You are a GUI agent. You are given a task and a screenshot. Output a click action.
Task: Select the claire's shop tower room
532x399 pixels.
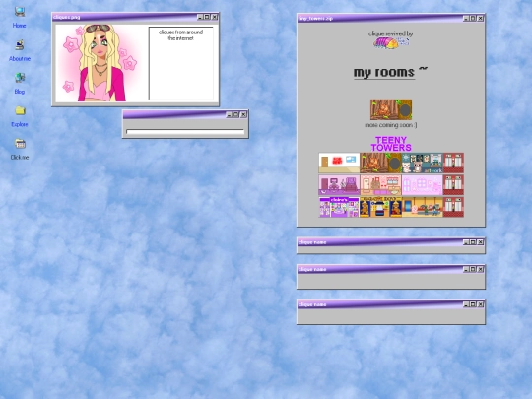339,207
